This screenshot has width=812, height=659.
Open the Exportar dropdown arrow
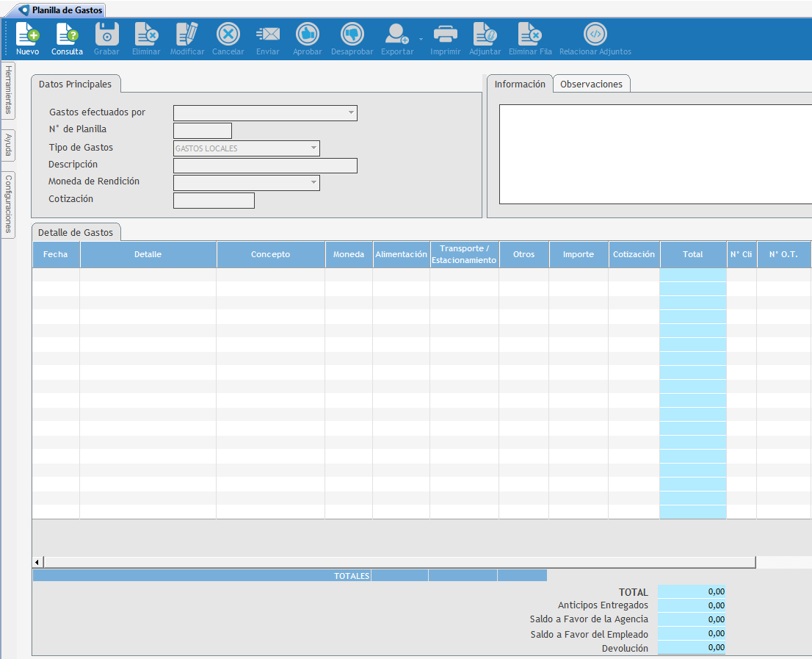click(x=421, y=38)
